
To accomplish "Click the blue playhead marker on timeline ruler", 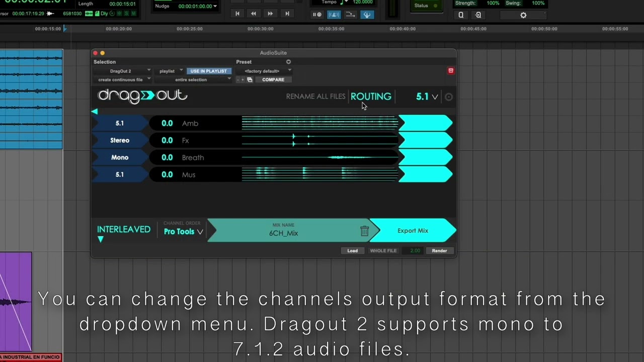I will coord(64,29).
